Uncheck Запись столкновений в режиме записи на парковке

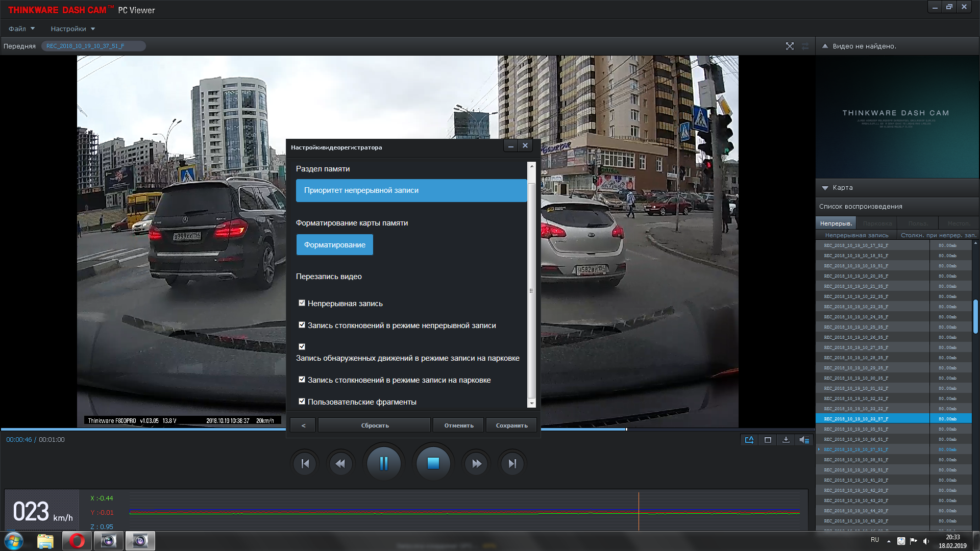tap(302, 380)
